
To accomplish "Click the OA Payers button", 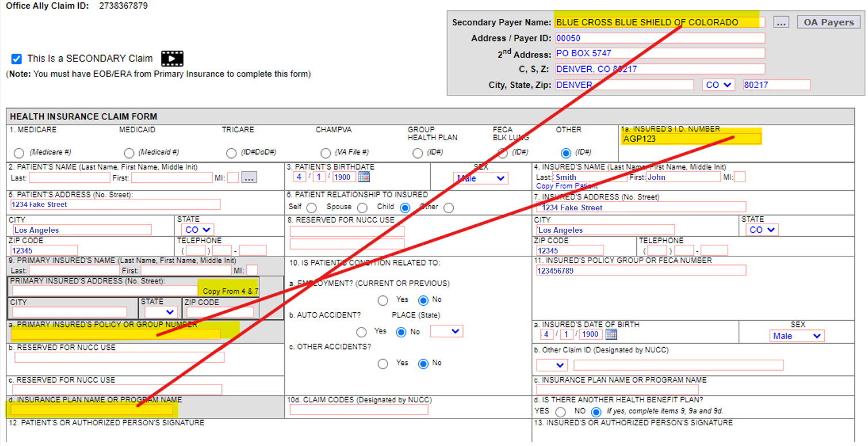I will [x=828, y=21].
